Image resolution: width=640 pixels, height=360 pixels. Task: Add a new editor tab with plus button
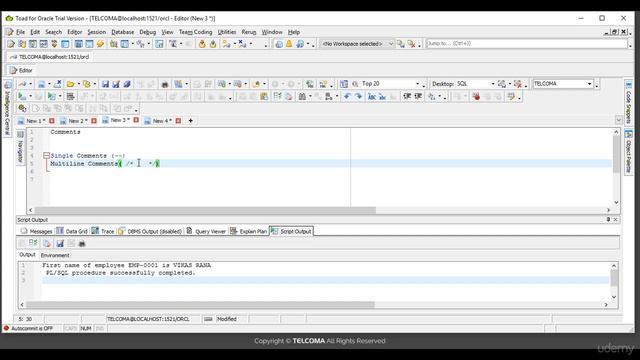coord(191,121)
